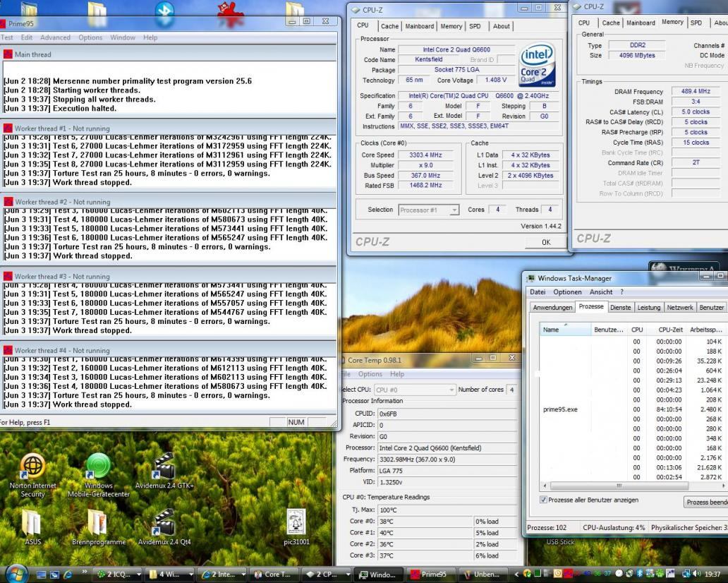
Task: Open Prime95 Test menu
Action: [6, 37]
